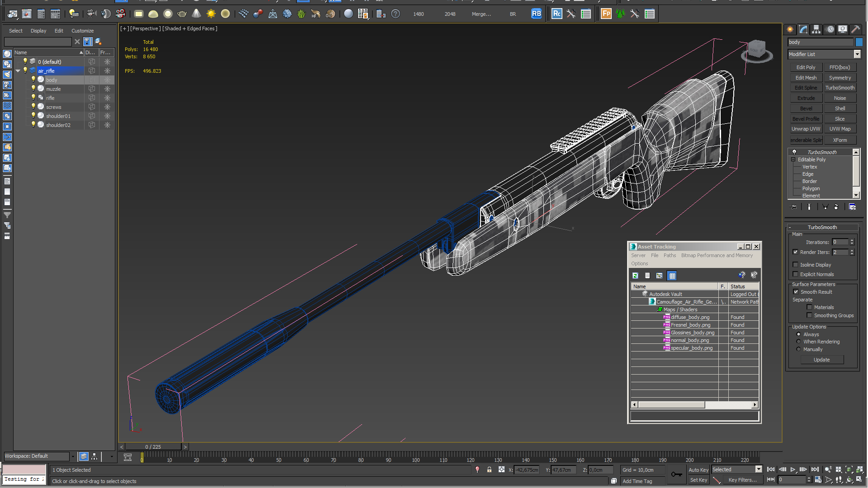Open Bitmap Performance and Memory menu
The width and height of the screenshot is (868, 488).
(x=717, y=255)
